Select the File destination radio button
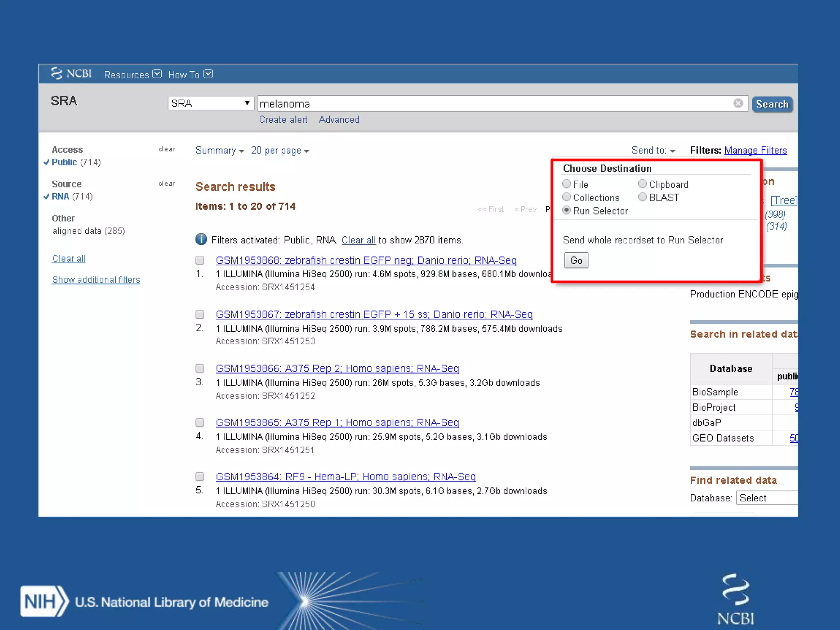This screenshot has width=840, height=630. pyautogui.click(x=566, y=184)
